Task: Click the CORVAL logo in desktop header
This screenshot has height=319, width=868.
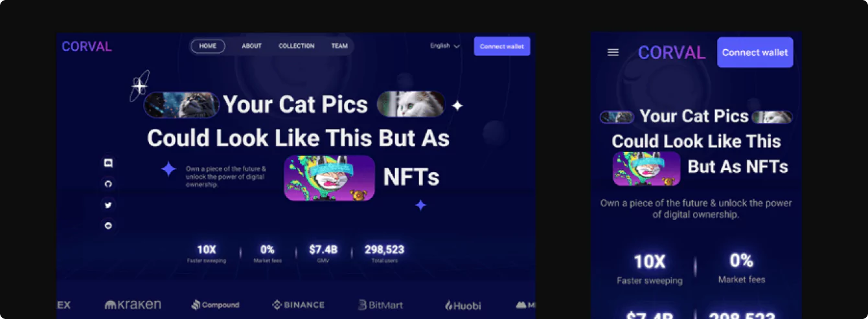Action: (x=87, y=47)
